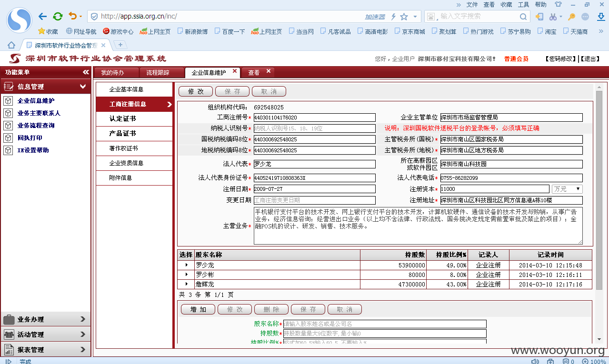Click the skin shirt icon
Screen dimensions: 609x364
[558, 4]
